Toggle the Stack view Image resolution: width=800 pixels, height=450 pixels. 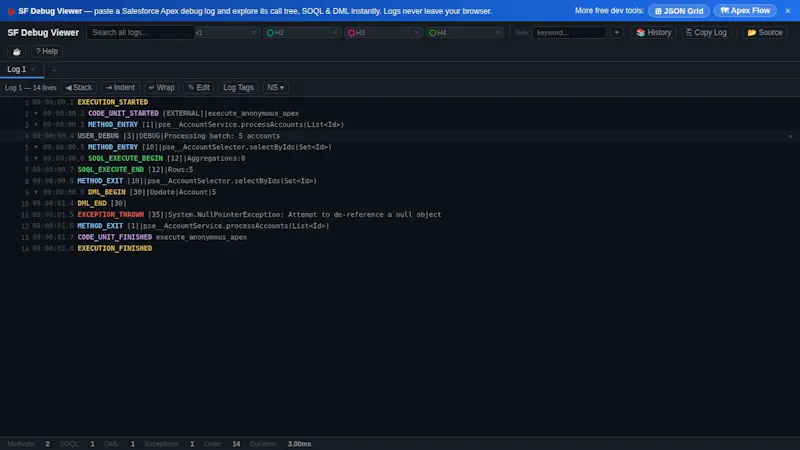tap(79, 88)
